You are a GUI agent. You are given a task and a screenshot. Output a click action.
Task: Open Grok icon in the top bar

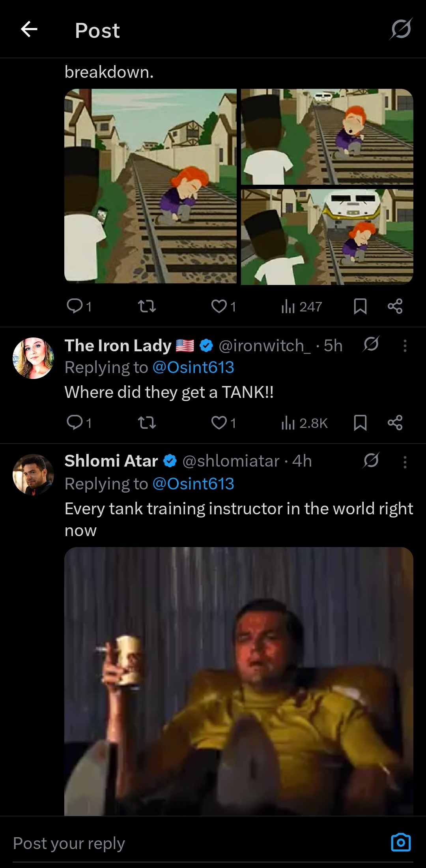coord(401,29)
